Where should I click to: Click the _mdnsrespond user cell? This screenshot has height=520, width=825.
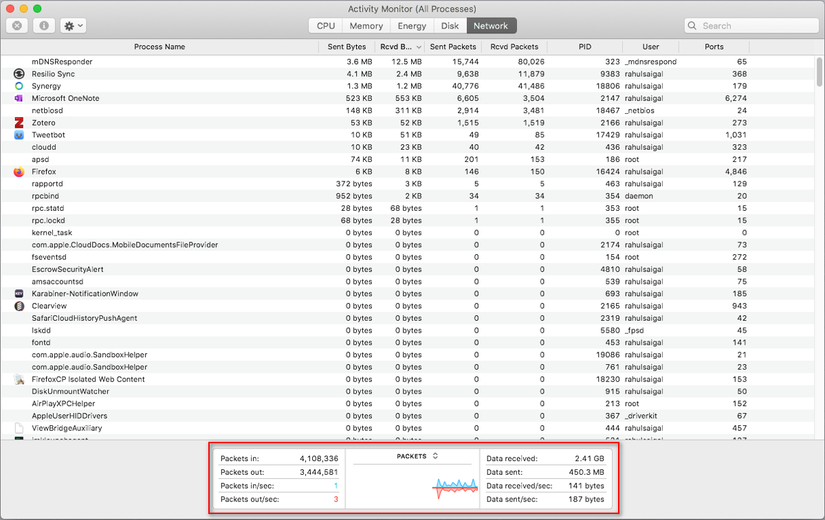click(650, 62)
